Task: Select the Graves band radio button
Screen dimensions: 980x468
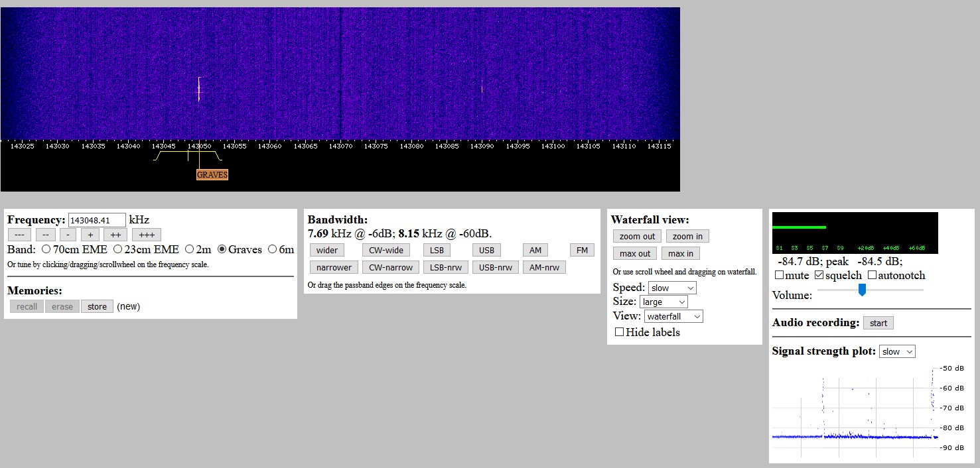Action: click(222, 250)
